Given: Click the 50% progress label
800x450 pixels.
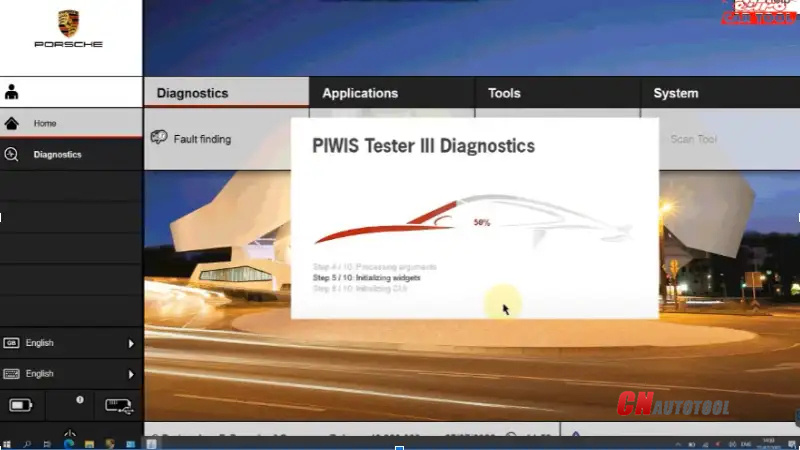Looking at the screenshot, I should point(482,222).
